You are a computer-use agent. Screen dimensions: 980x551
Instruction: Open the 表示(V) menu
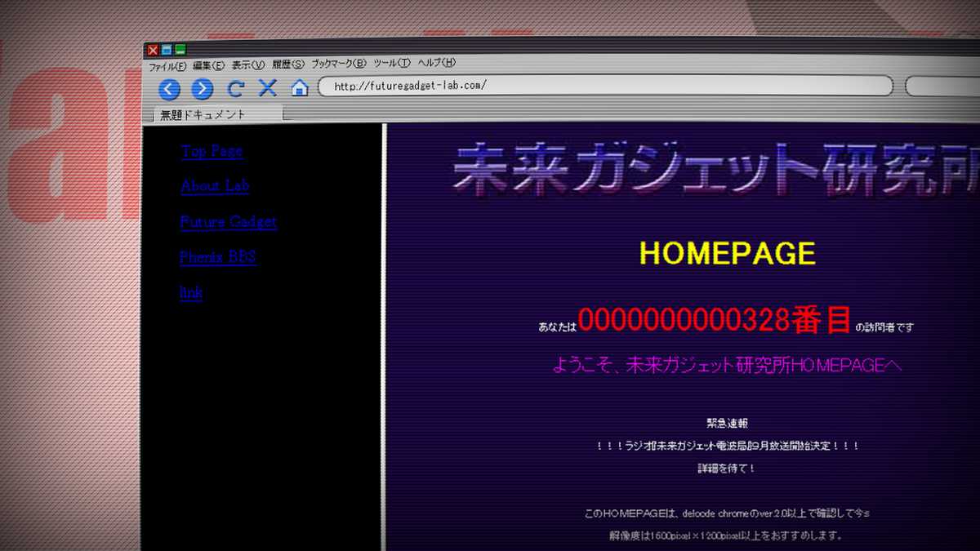tap(248, 64)
